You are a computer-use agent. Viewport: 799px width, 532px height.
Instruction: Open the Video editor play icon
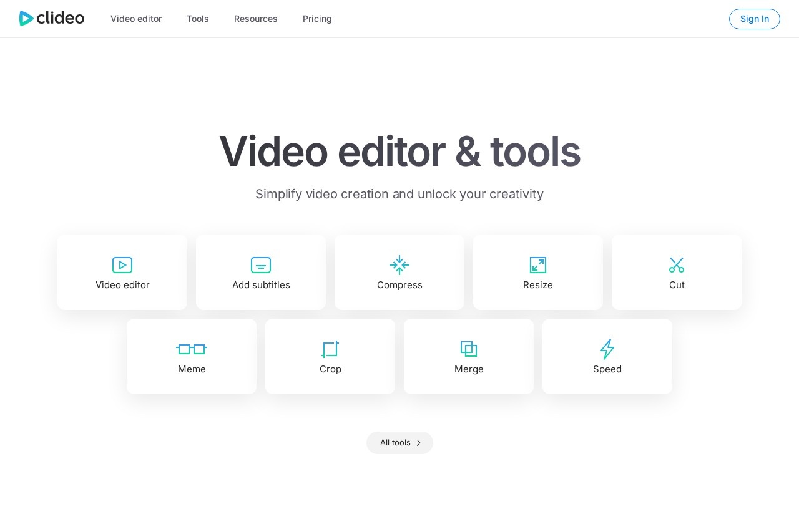(x=122, y=265)
